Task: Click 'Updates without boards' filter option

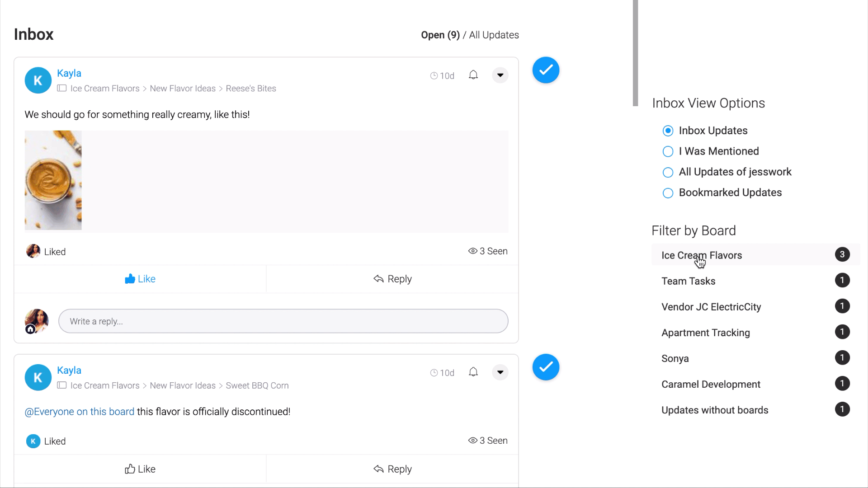Action: (x=715, y=410)
